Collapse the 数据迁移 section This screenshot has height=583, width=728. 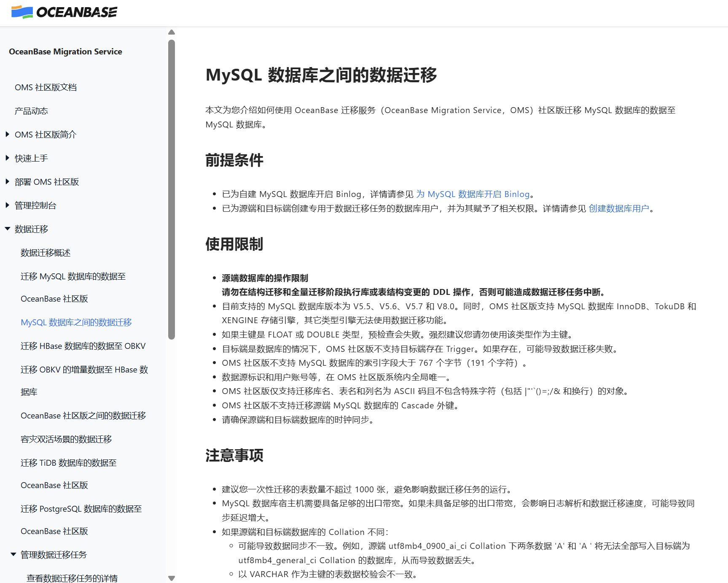8,229
